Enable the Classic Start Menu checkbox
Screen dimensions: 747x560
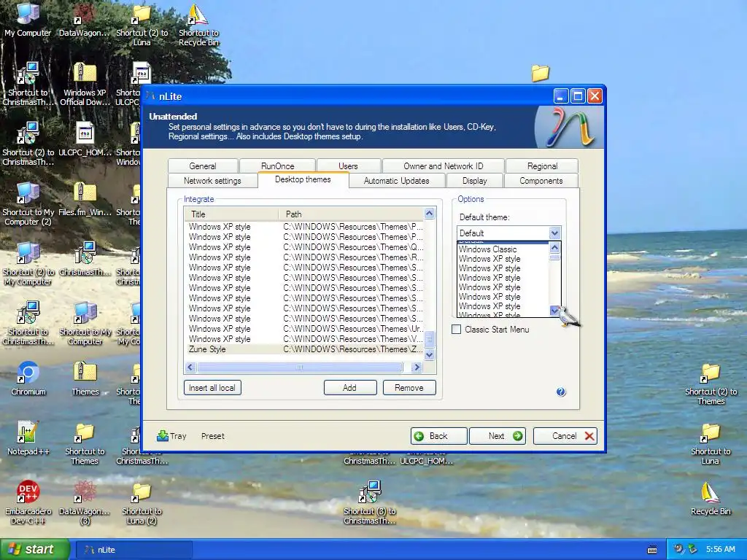[x=457, y=329]
